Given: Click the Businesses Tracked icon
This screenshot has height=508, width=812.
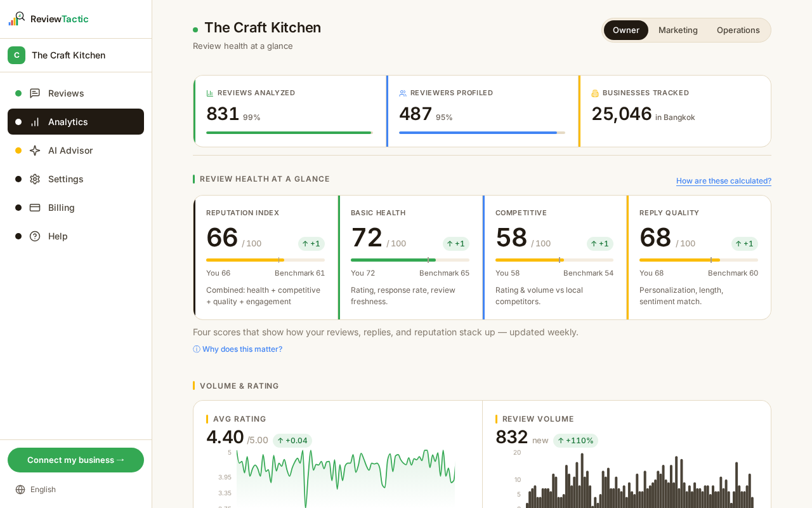Looking at the screenshot, I should [595, 93].
